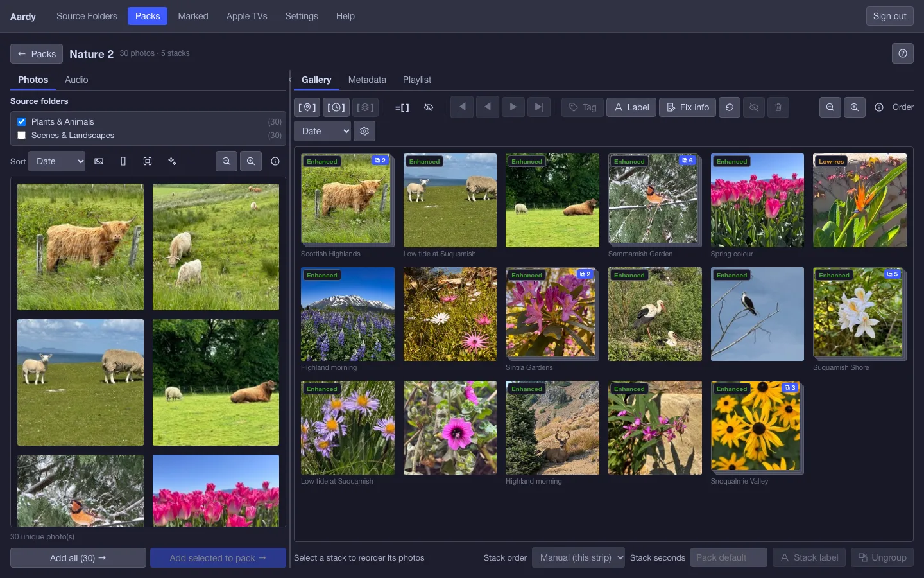This screenshot has height=578, width=924.
Task: Open the gallery Date sort dropdown
Action: pos(322,131)
